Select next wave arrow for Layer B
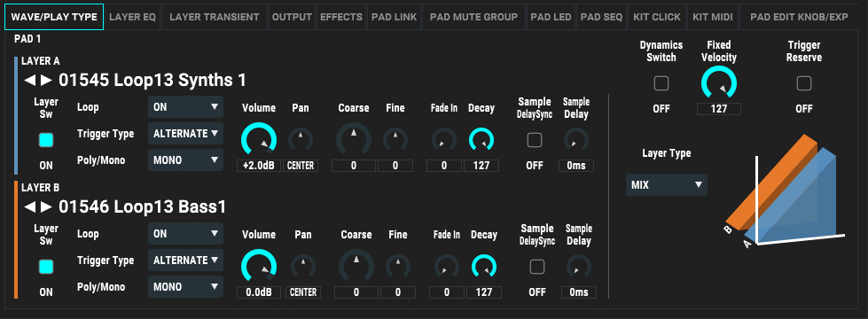The image size is (868, 319). (46, 207)
